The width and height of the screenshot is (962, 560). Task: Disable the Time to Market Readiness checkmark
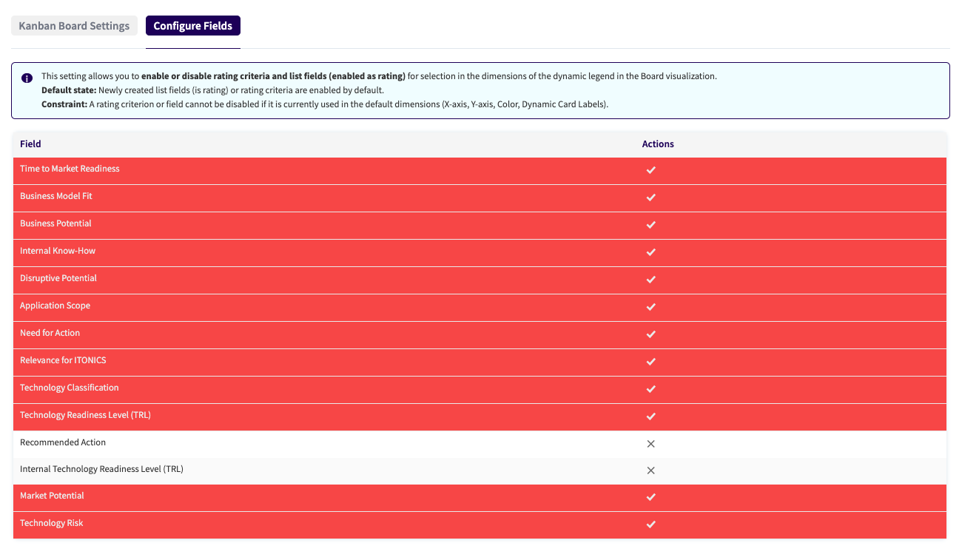click(x=650, y=170)
